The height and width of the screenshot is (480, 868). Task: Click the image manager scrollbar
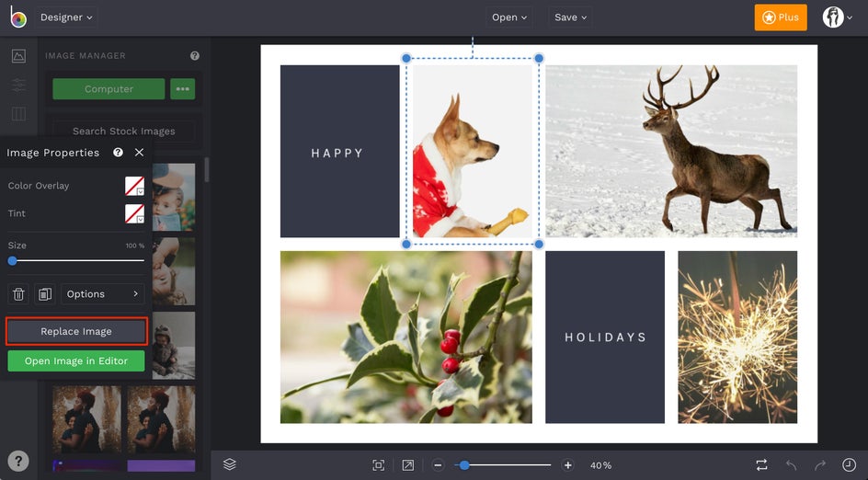[207, 169]
